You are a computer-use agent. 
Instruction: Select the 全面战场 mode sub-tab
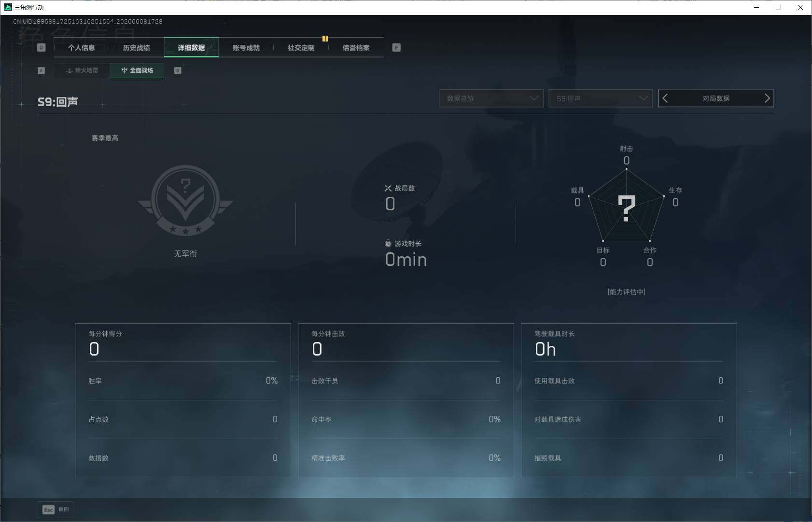click(137, 70)
